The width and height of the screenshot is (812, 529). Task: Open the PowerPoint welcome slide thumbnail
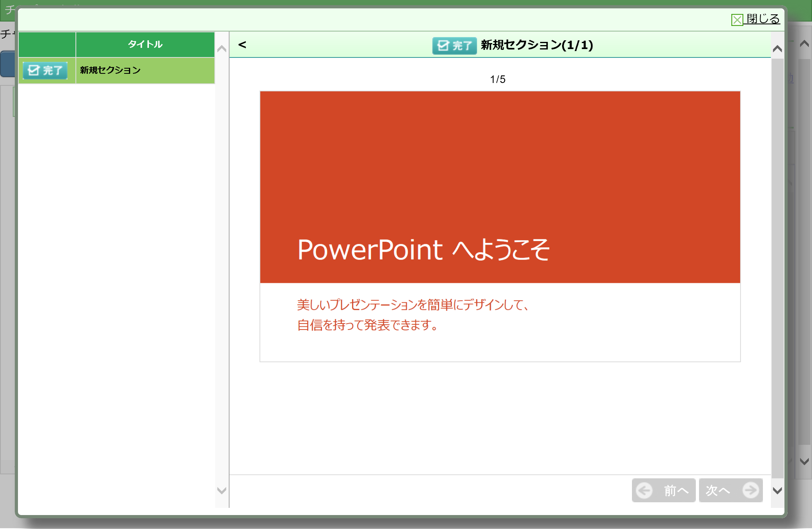(x=500, y=227)
